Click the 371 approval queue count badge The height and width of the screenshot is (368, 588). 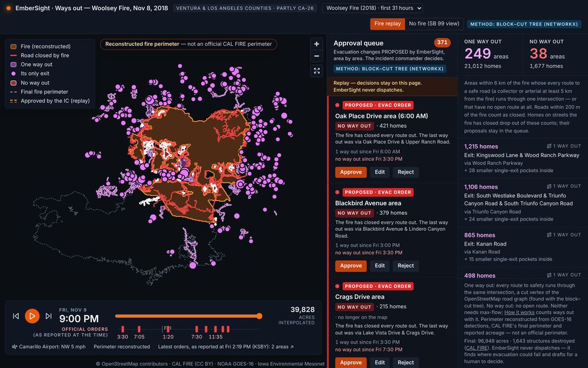442,42
